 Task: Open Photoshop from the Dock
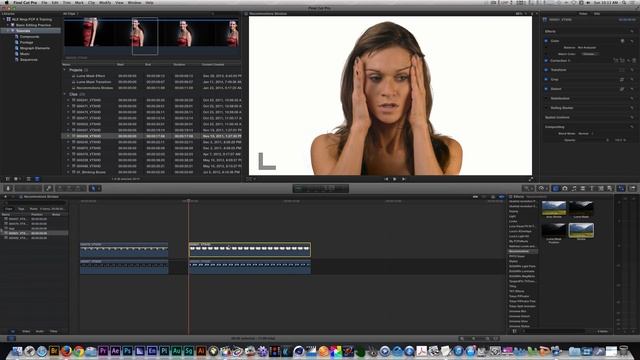[x=127, y=351]
